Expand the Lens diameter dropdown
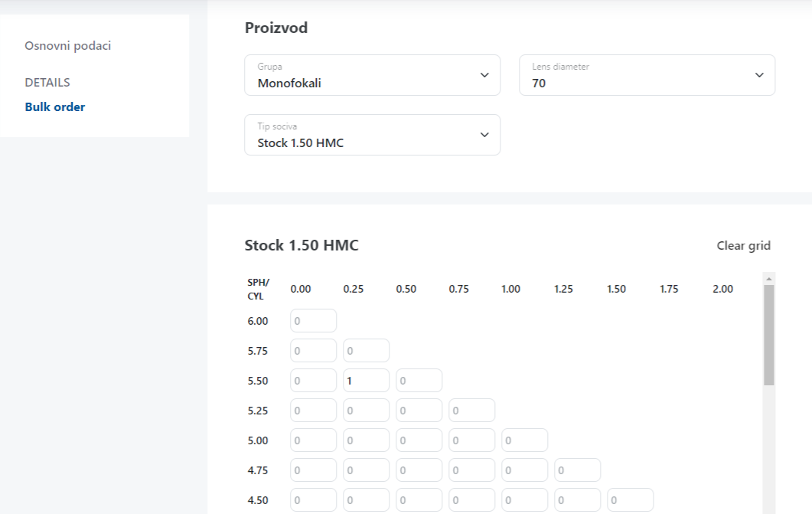The height and width of the screenshot is (514, 812). pyautogui.click(x=647, y=75)
